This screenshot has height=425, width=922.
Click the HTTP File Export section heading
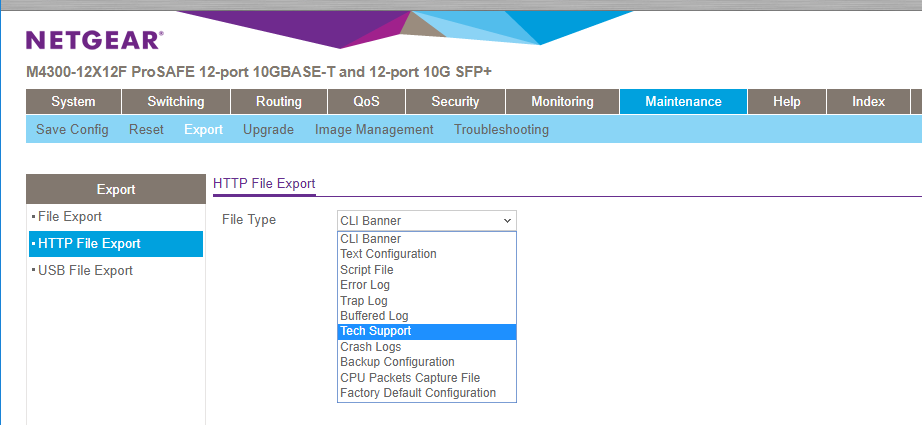[x=264, y=183]
